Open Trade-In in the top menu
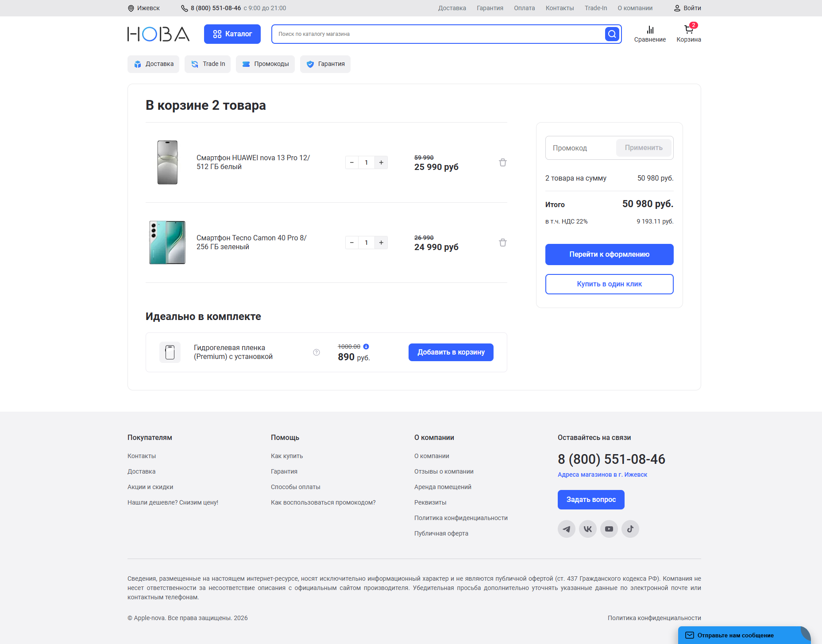Screen dimensions: 822x644 click(x=596, y=8)
